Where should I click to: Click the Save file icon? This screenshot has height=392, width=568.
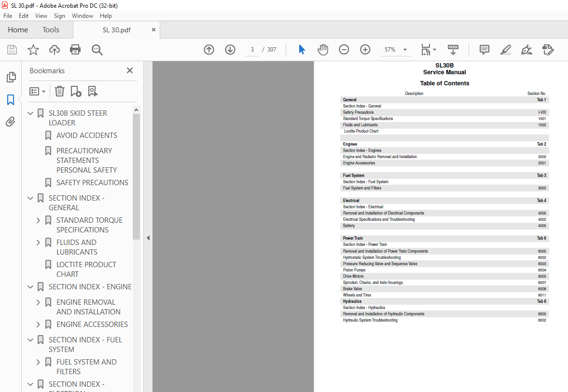pyautogui.click(x=12, y=50)
